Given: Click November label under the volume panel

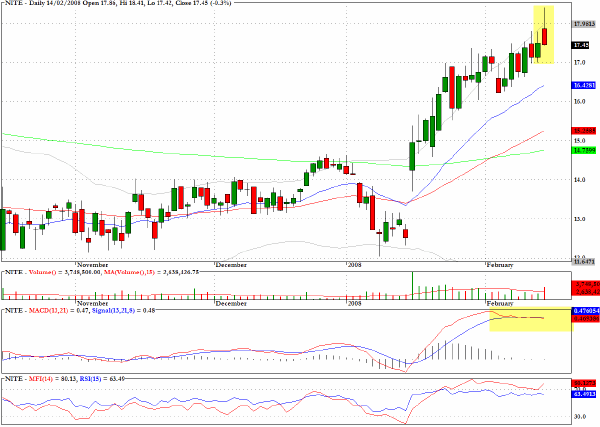Looking at the screenshot, I should pos(93,303).
